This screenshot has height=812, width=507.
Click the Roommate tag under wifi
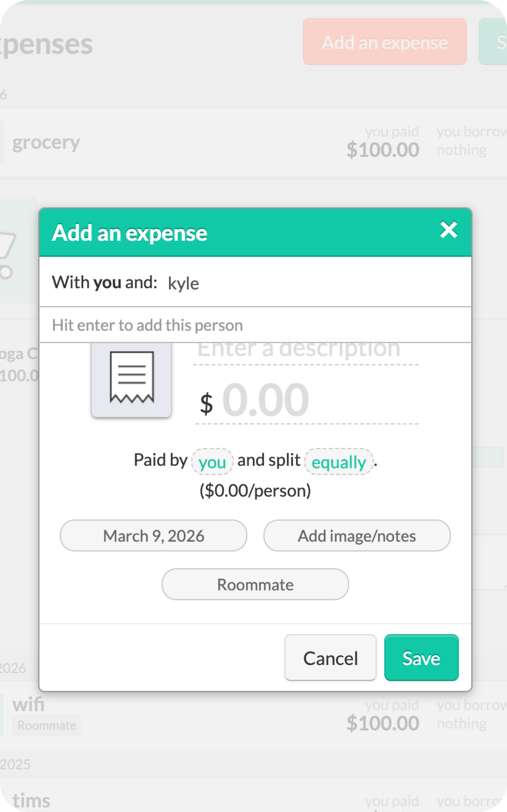coord(47,726)
